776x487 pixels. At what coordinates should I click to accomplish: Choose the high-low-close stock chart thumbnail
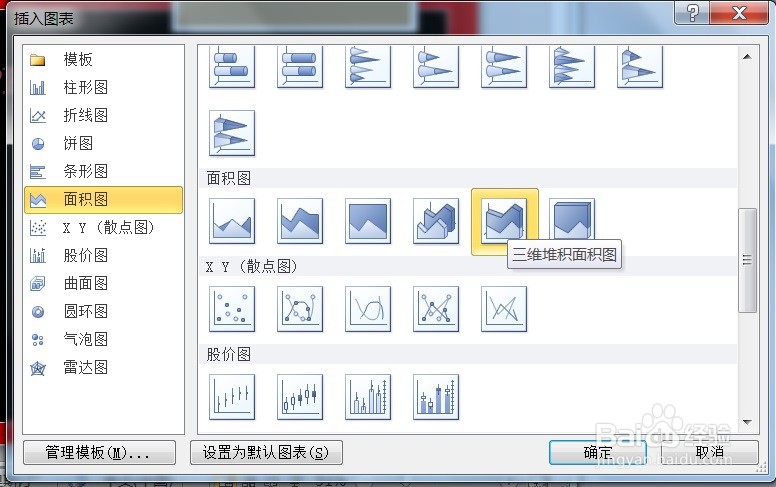(x=232, y=397)
